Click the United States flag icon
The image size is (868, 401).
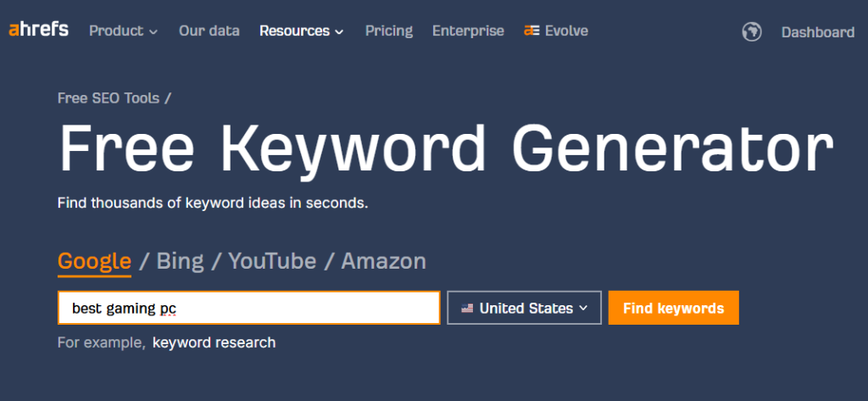point(468,309)
